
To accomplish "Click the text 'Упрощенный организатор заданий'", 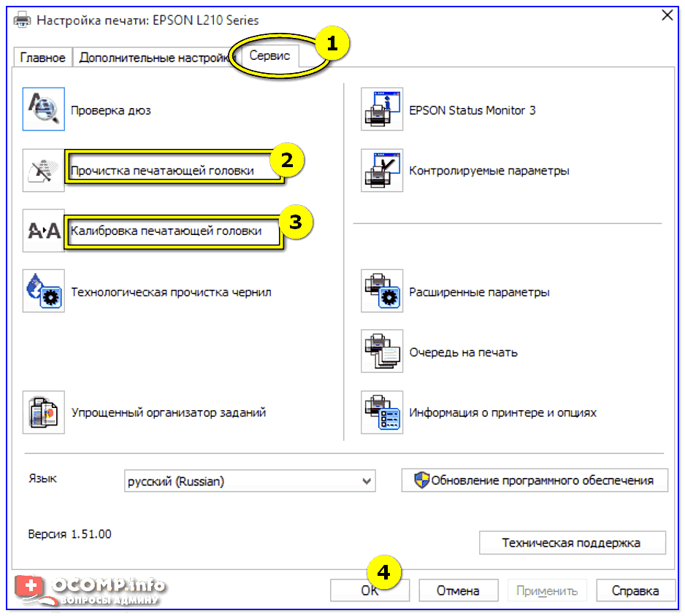I will click(169, 412).
